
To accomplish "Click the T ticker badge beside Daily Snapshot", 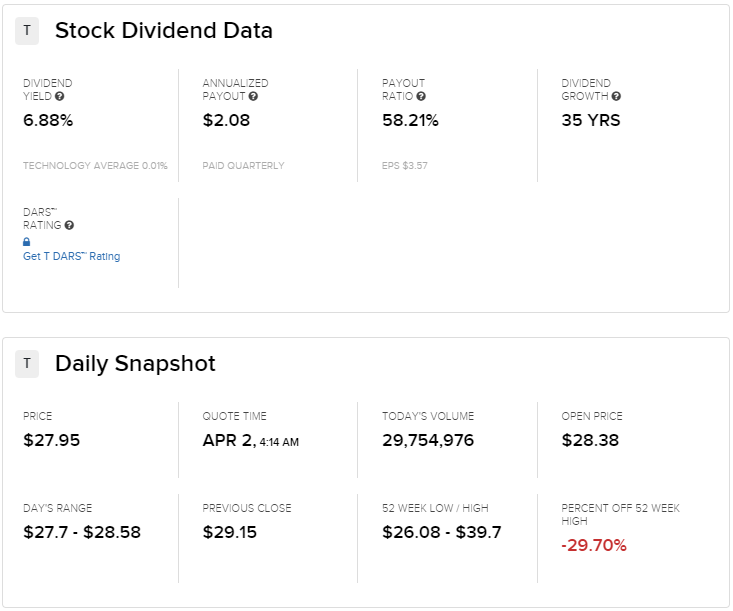I will 27,364.
